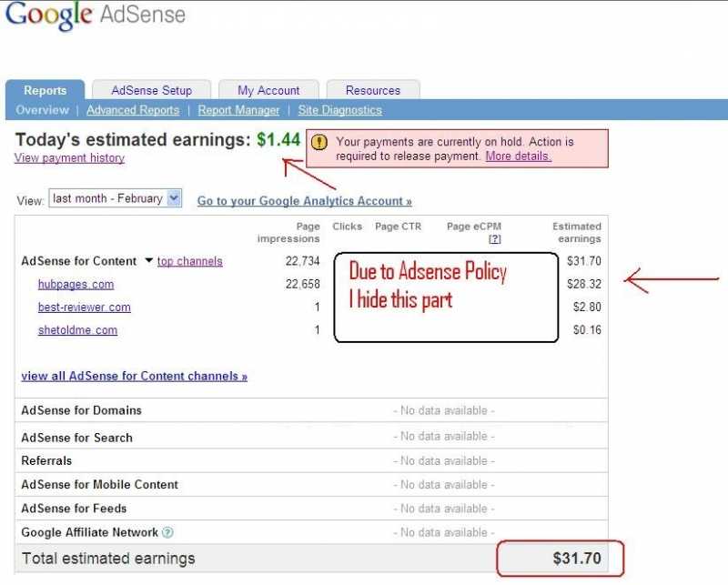This screenshot has width=728, height=585.
Task: Open the top channels link
Action: tap(189, 261)
